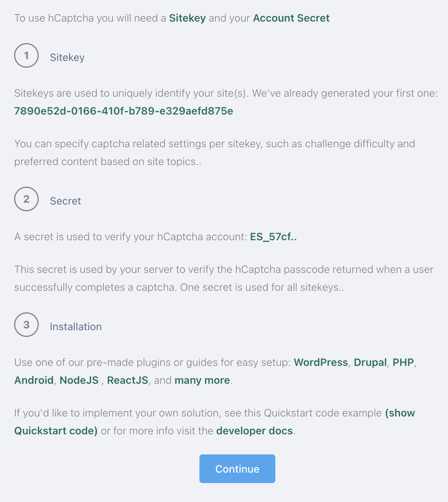Click the Account Secret link
The image size is (448, 502).
[291, 18]
